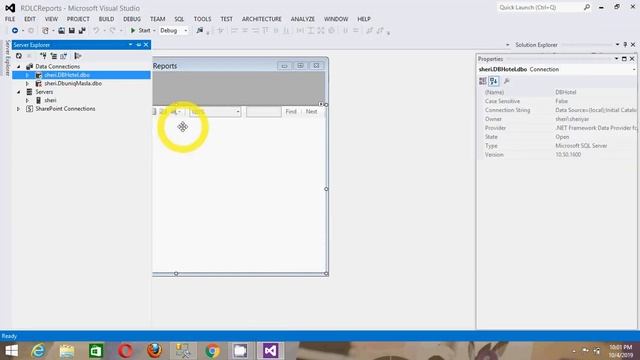Open Google Chrome from taskbar
Image resolution: width=640 pixels, height=360 pixels.
click(x=212, y=351)
